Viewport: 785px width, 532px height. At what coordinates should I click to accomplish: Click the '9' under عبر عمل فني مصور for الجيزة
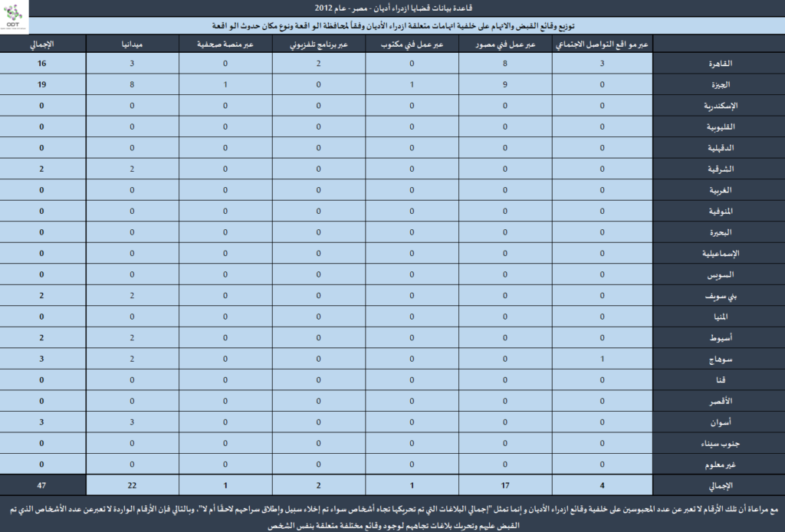click(505, 84)
